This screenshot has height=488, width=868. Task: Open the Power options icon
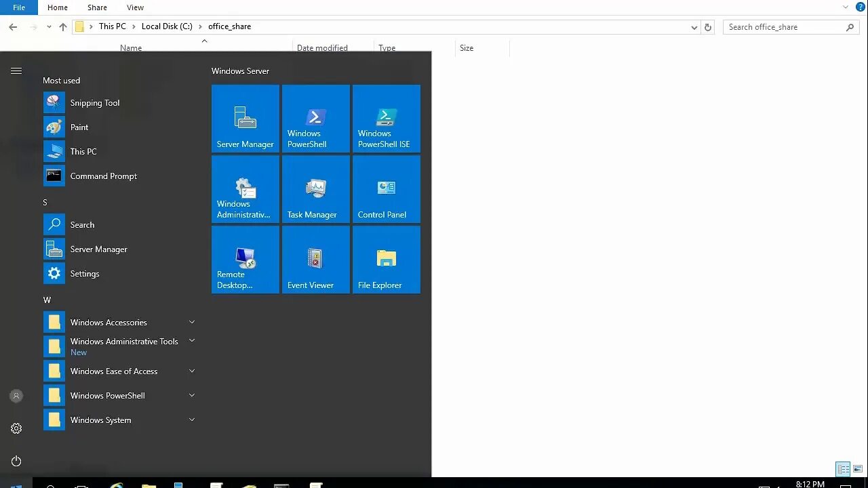pyautogui.click(x=16, y=461)
